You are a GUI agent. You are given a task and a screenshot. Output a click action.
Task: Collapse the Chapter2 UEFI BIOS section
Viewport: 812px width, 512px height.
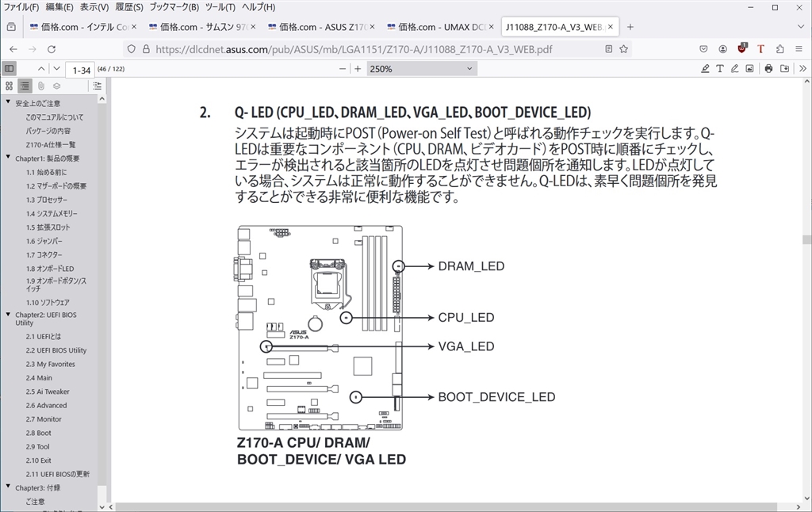coord(8,314)
